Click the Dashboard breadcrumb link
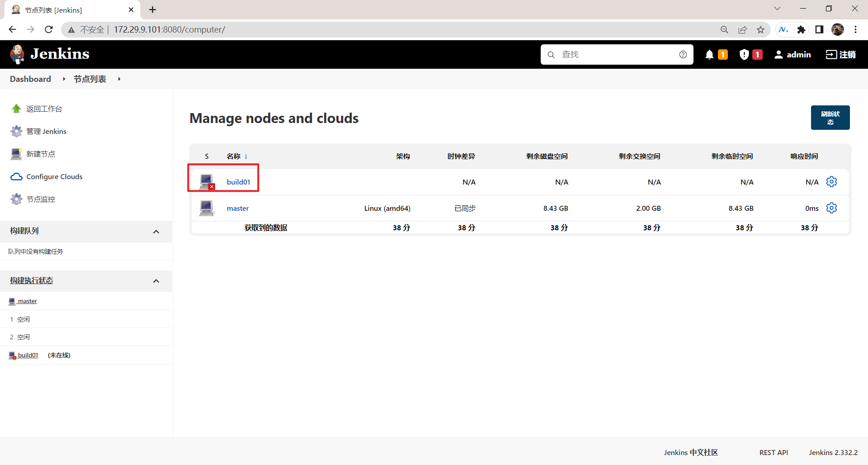This screenshot has width=868, height=465. pos(30,79)
